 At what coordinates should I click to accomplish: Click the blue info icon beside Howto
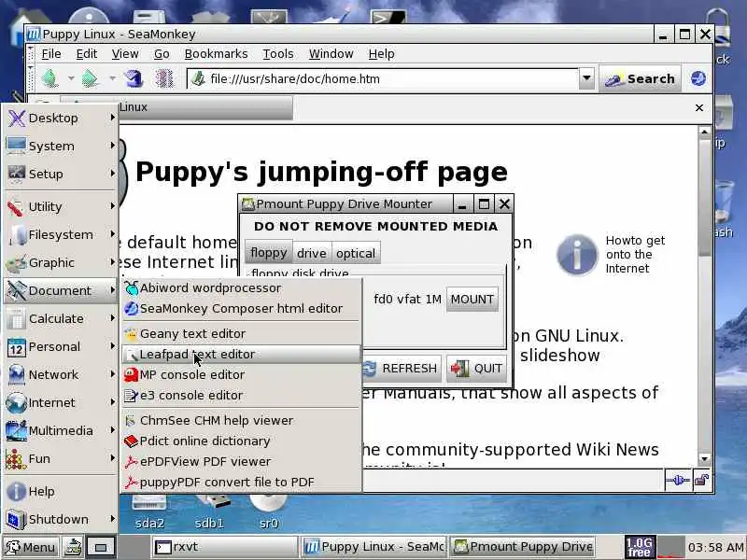[577, 254]
